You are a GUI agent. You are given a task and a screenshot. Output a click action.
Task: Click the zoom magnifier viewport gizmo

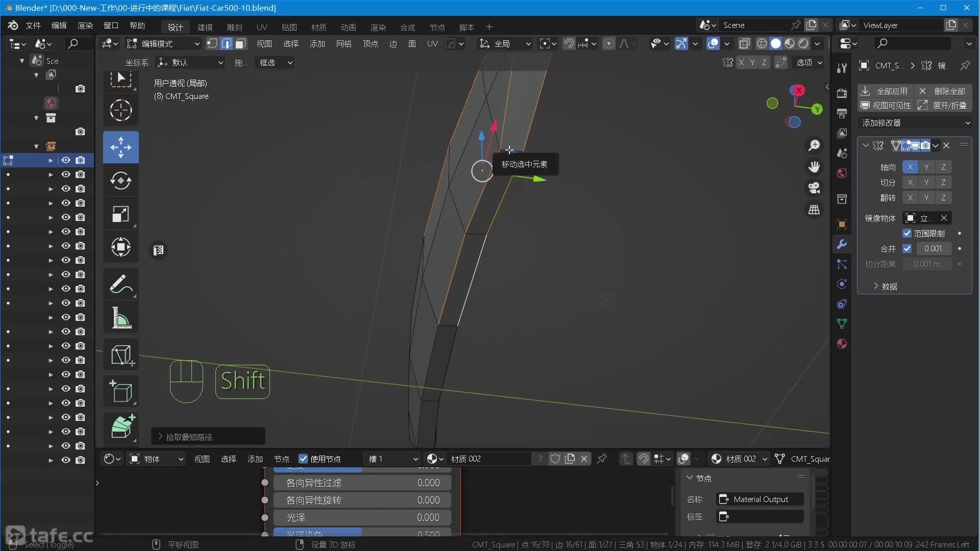814,146
